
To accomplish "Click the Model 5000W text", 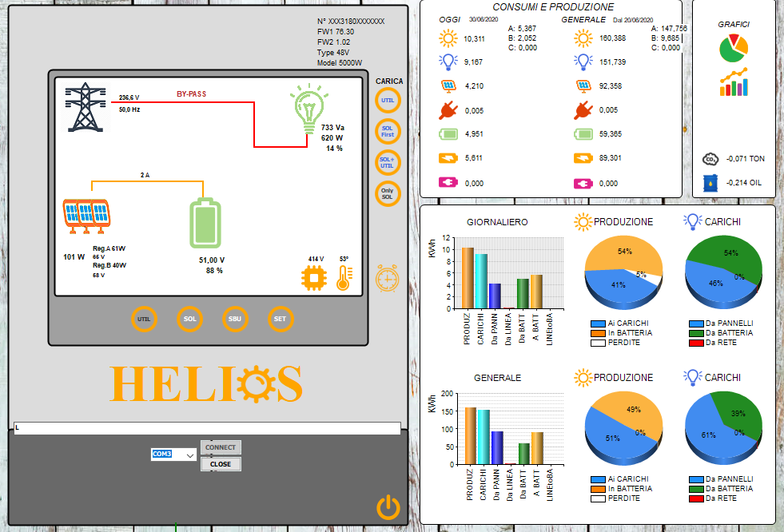I will click(x=340, y=63).
